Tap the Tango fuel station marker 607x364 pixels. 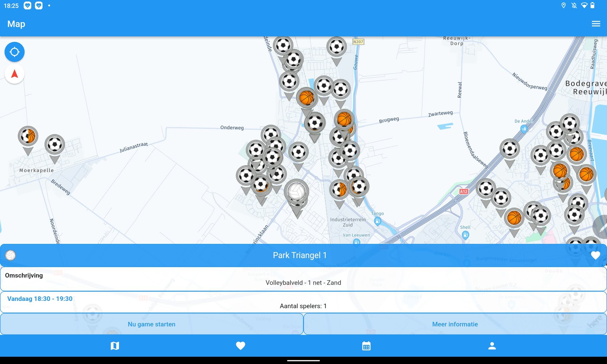coord(378,221)
